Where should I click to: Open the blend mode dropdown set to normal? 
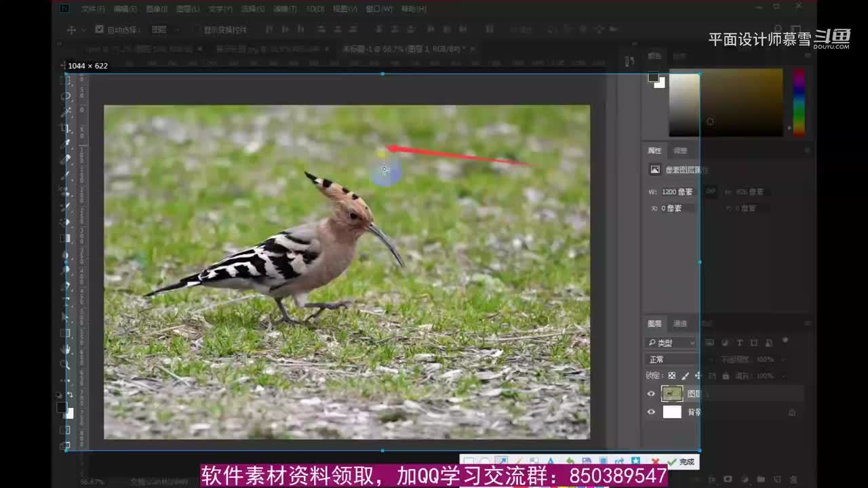pos(671,359)
